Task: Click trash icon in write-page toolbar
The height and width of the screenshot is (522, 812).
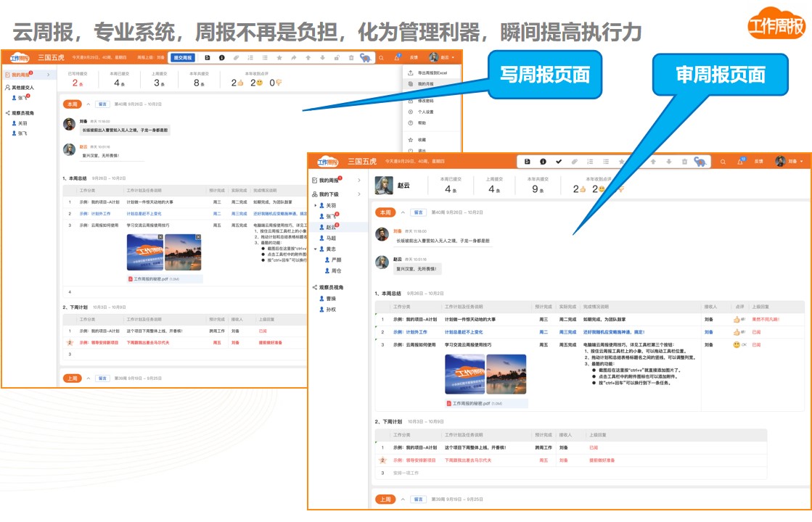Action: tap(351, 57)
